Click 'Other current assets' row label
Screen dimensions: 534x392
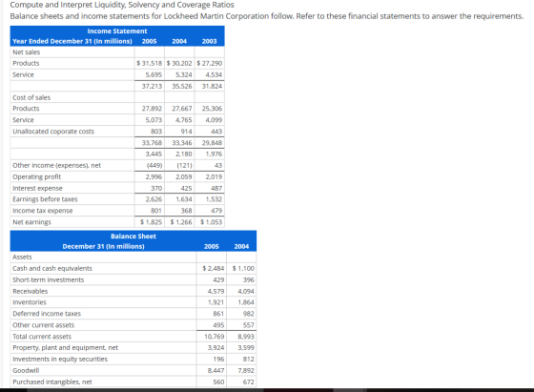43,325
